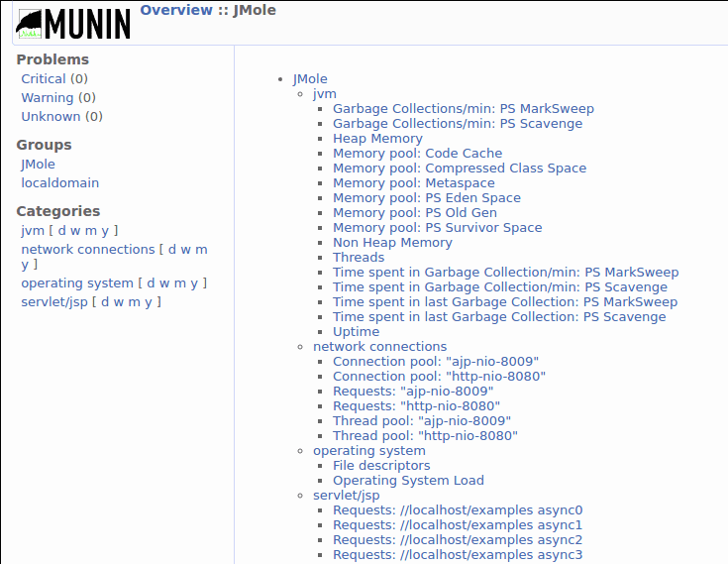Viewport: 728px width, 564px height.
Task: Open the Threads graph
Action: point(359,258)
